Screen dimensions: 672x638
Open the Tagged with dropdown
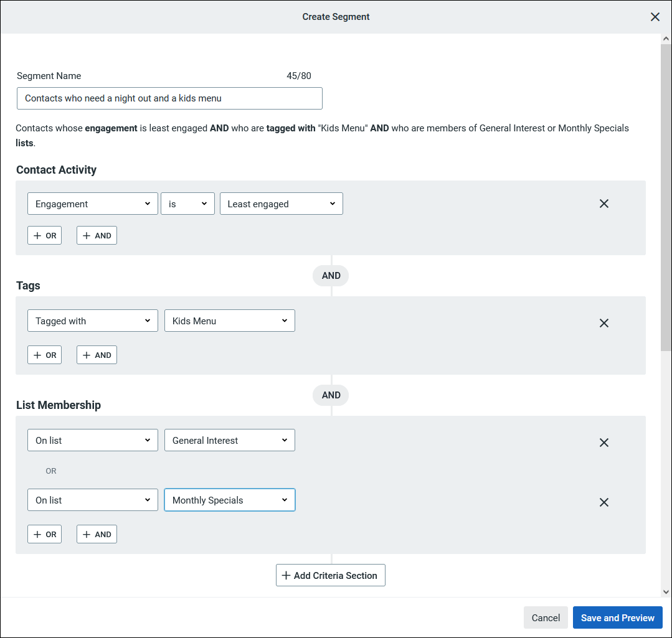coord(93,321)
